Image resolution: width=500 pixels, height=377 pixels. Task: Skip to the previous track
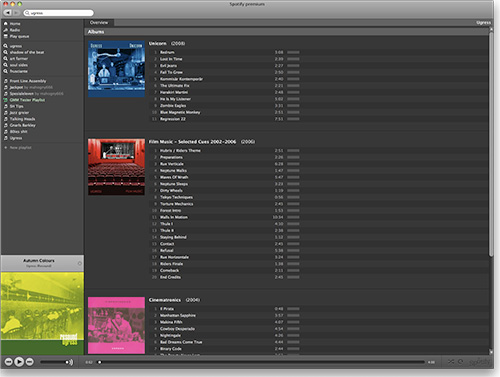[9, 362]
